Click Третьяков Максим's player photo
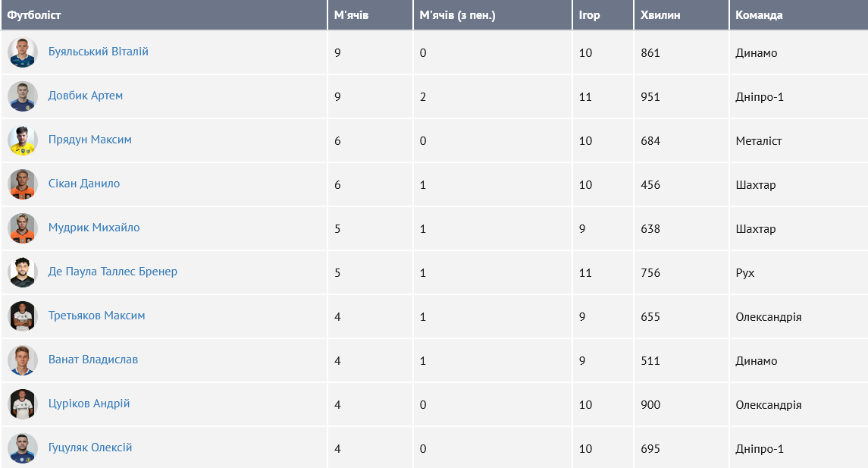 coord(23,316)
